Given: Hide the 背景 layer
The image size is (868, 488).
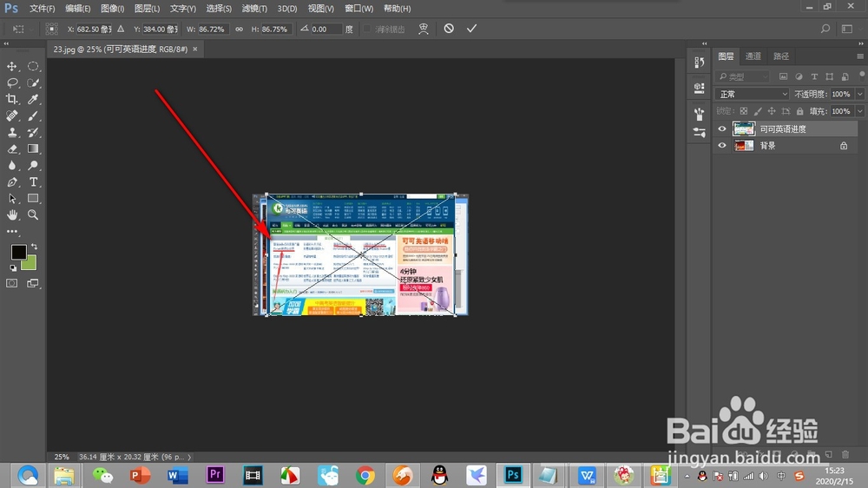Looking at the screenshot, I should [x=722, y=146].
